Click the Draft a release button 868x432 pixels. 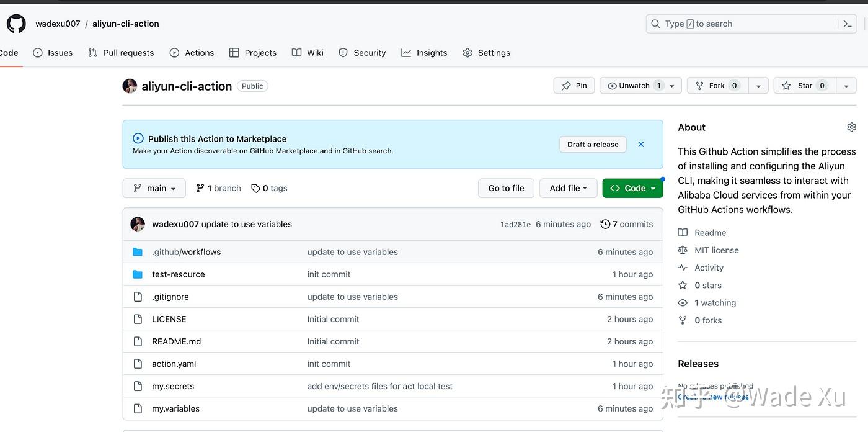coord(593,144)
